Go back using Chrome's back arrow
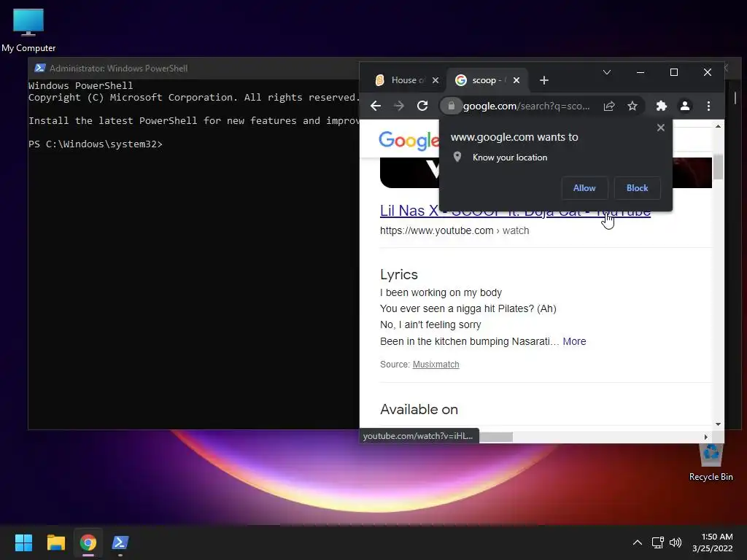 point(376,106)
